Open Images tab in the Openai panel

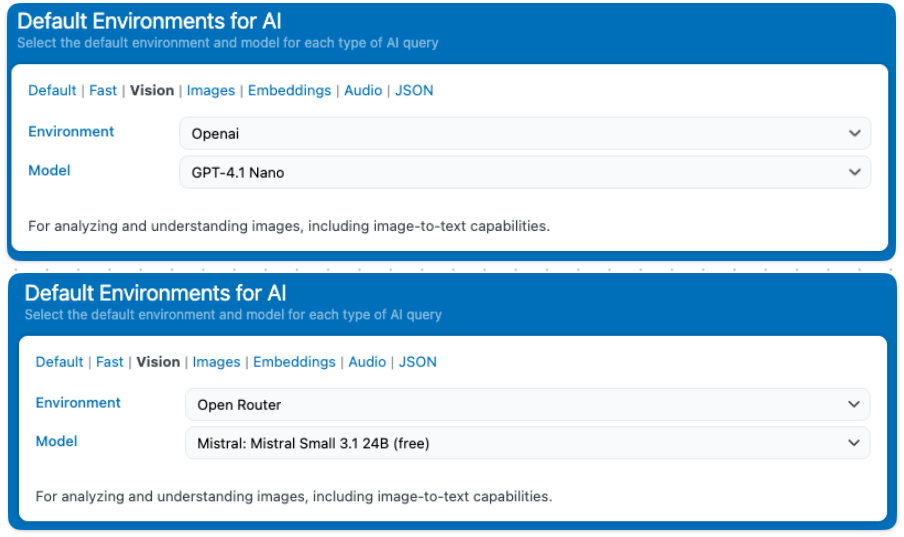(211, 90)
